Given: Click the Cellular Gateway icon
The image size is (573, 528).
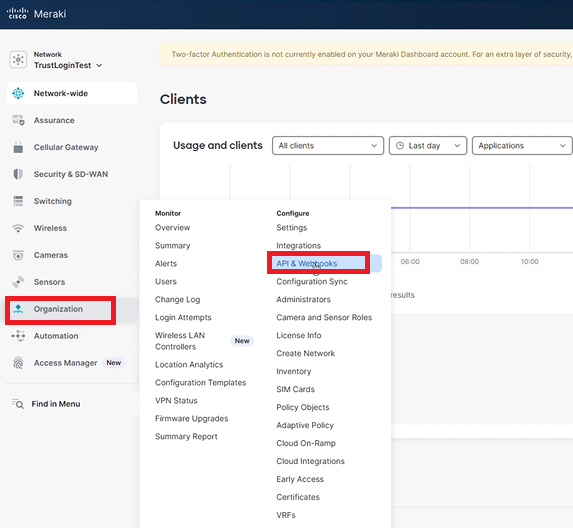Looking at the screenshot, I should pos(18,147).
